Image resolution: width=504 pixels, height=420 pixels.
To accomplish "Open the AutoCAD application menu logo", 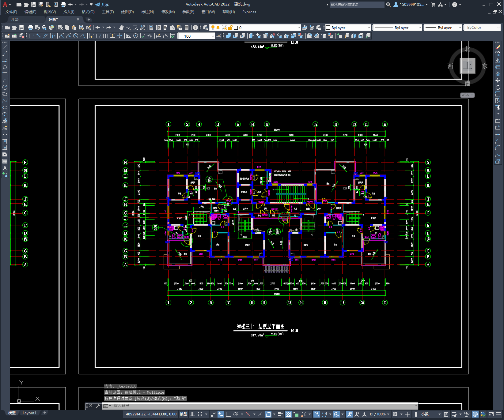I will pyautogui.click(x=5, y=4).
